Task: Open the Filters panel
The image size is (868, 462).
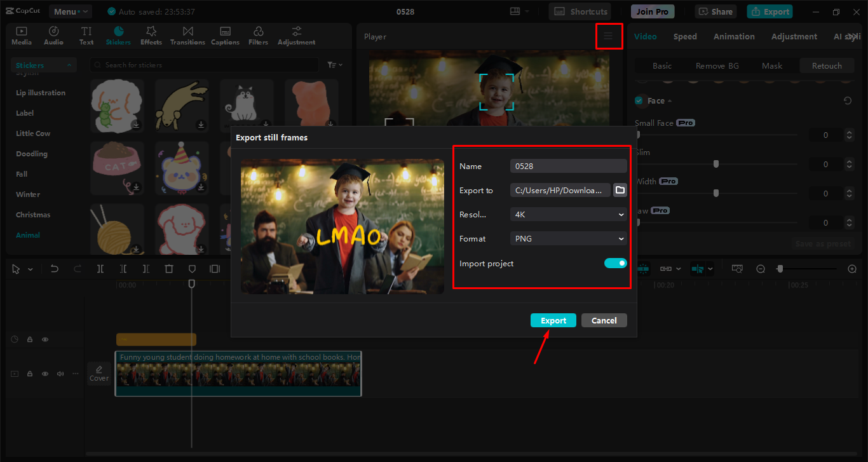Action: tap(258, 35)
